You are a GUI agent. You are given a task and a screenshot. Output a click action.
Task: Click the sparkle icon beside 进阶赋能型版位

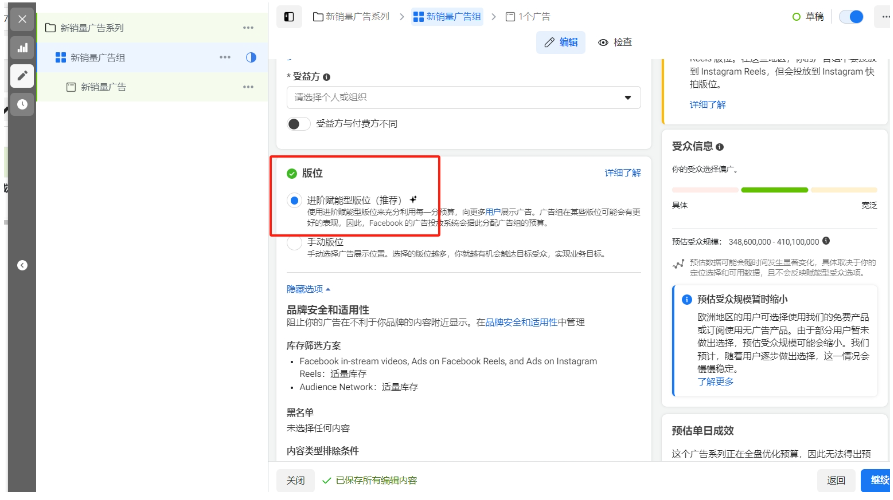click(x=413, y=199)
